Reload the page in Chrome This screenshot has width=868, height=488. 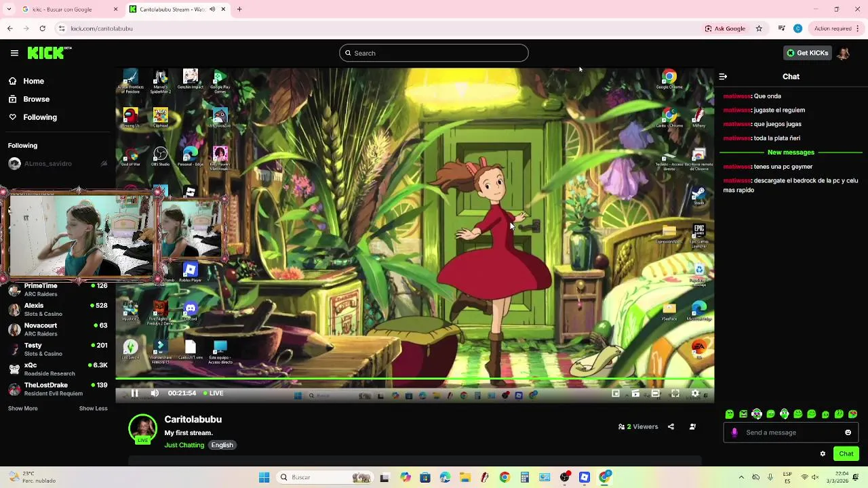click(42, 28)
